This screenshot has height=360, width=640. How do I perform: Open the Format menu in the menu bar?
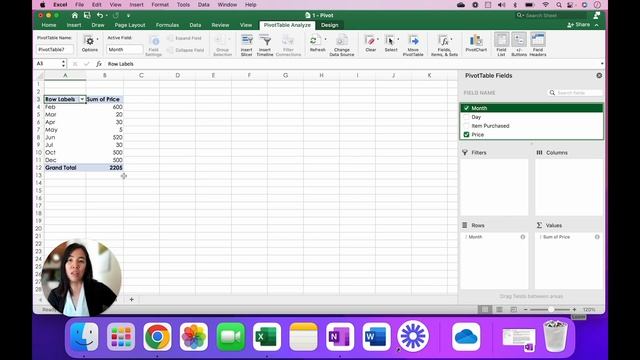tap(160, 5)
